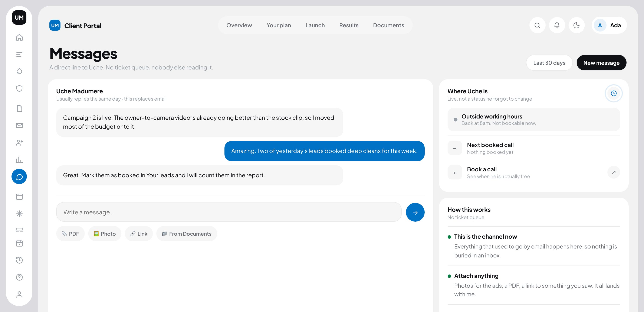This screenshot has width=644, height=312.
Task: Send the message with arrow button
Action: coord(415,212)
